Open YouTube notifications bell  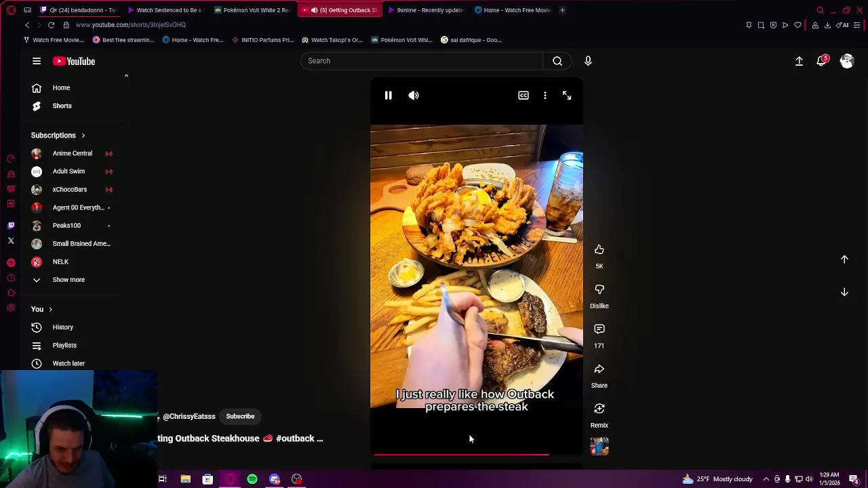pyautogui.click(x=822, y=61)
